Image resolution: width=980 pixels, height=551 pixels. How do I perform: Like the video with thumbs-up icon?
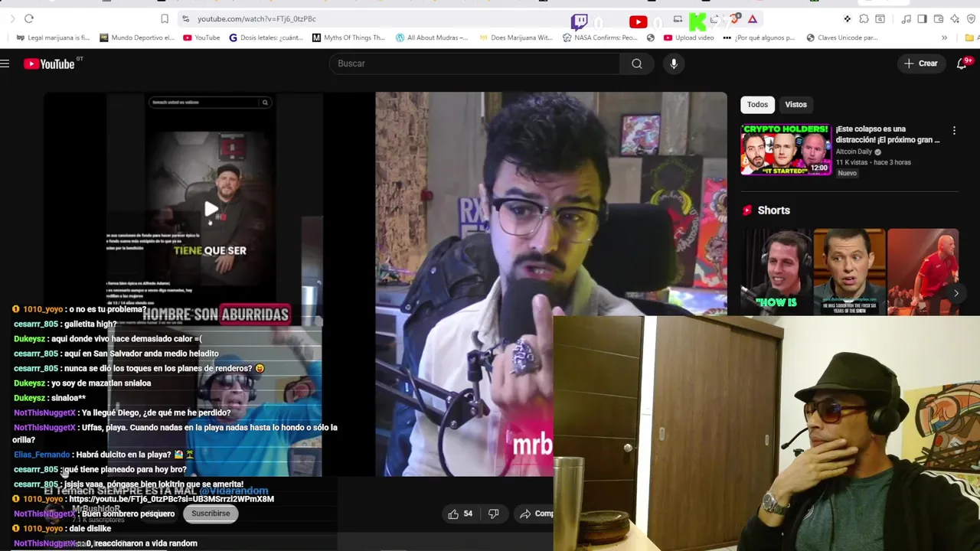[x=460, y=514]
